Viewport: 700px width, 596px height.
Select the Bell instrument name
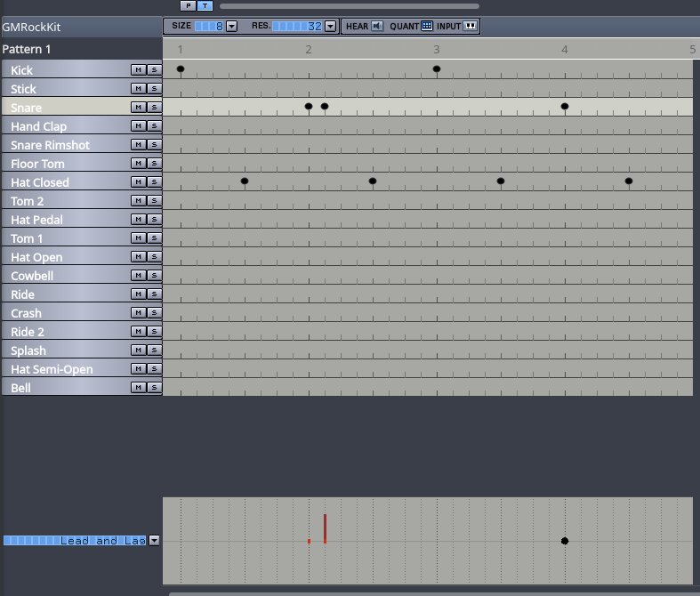pos(20,388)
